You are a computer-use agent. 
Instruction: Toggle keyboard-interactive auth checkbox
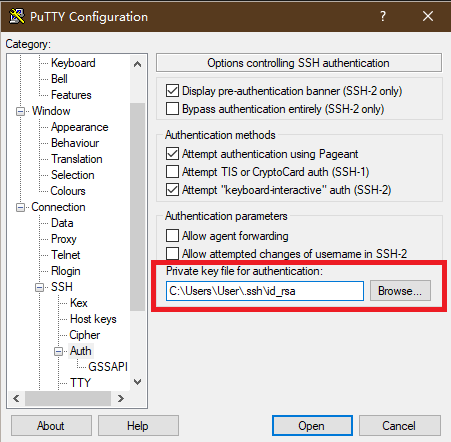[172, 190]
